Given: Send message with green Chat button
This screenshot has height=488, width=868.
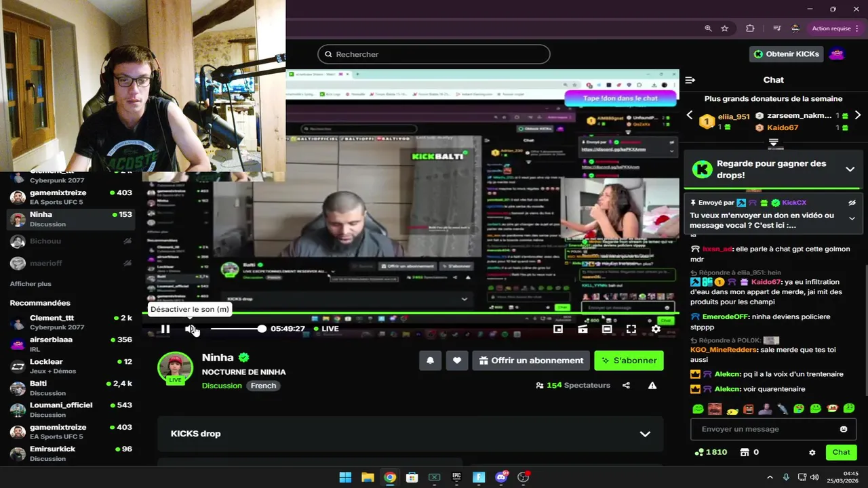Looking at the screenshot, I should (841, 452).
